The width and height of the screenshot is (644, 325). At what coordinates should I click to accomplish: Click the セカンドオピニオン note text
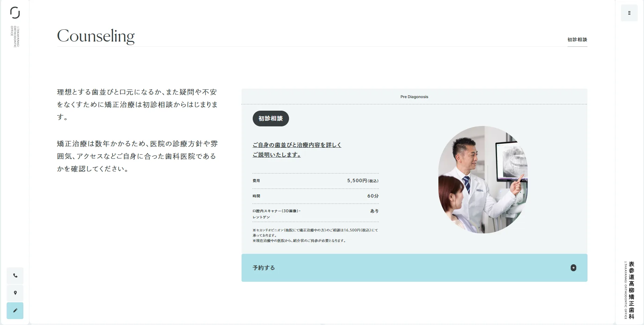click(x=315, y=232)
